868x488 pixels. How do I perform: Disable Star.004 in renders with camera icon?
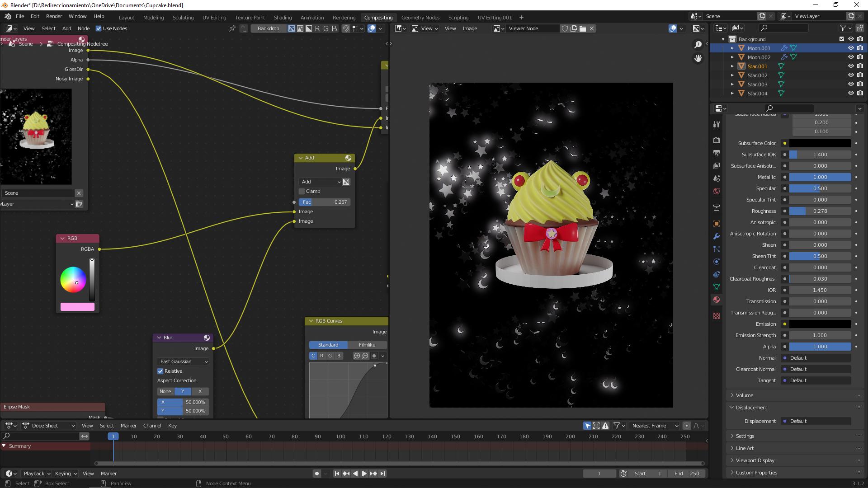[860, 93]
